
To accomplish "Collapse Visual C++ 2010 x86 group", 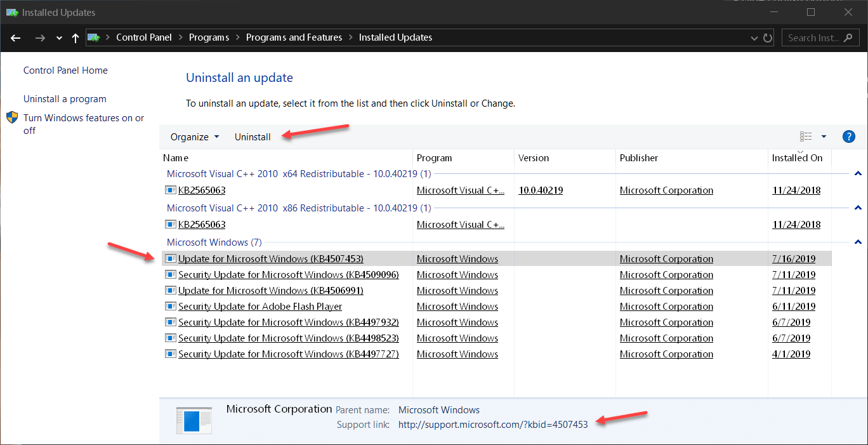I will [858, 208].
